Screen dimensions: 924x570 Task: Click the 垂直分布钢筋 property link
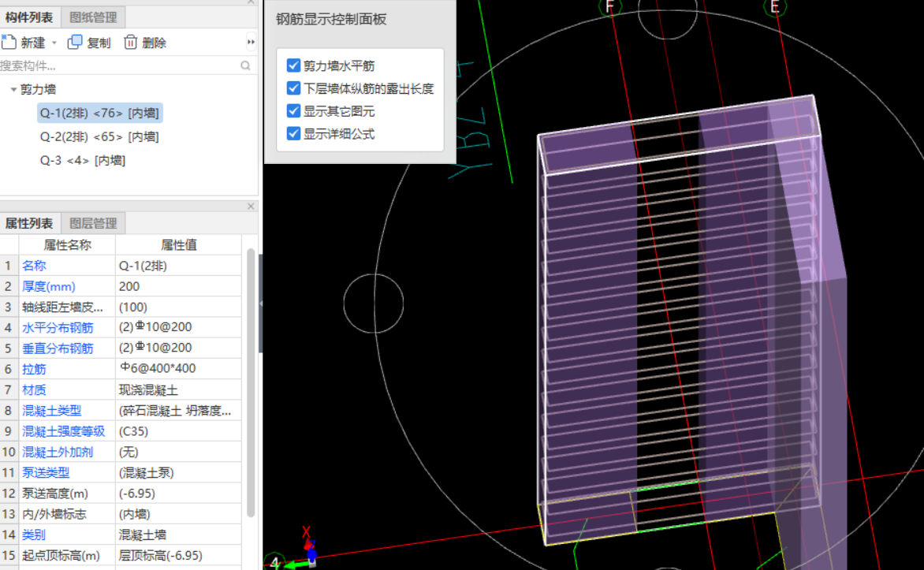tap(58, 348)
